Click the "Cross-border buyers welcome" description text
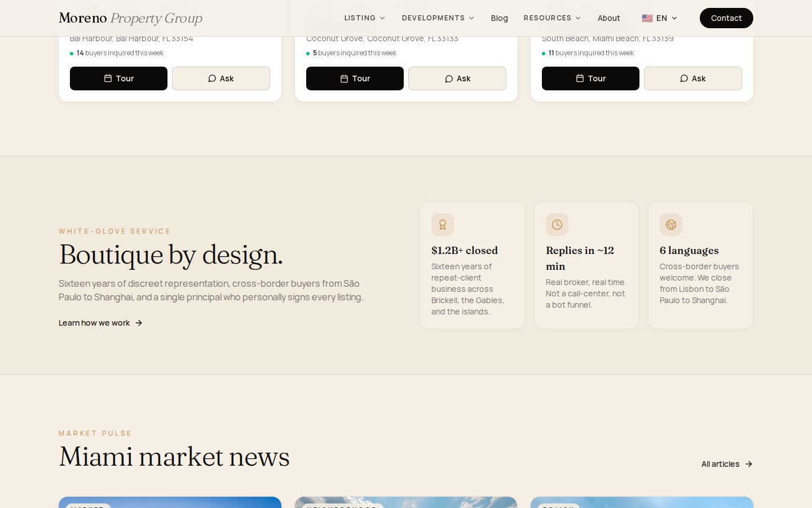This screenshot has height=508, width=812. pos(699,283)
